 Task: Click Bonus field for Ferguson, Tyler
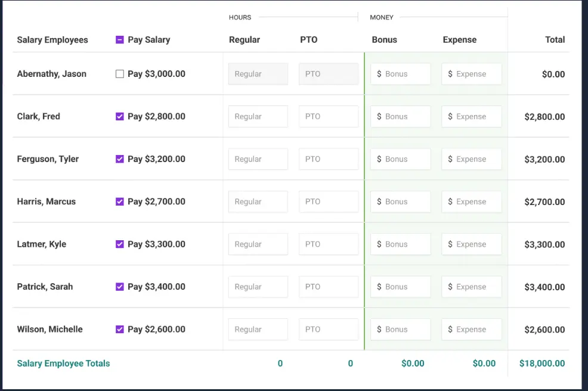click(x=401, y=159)
